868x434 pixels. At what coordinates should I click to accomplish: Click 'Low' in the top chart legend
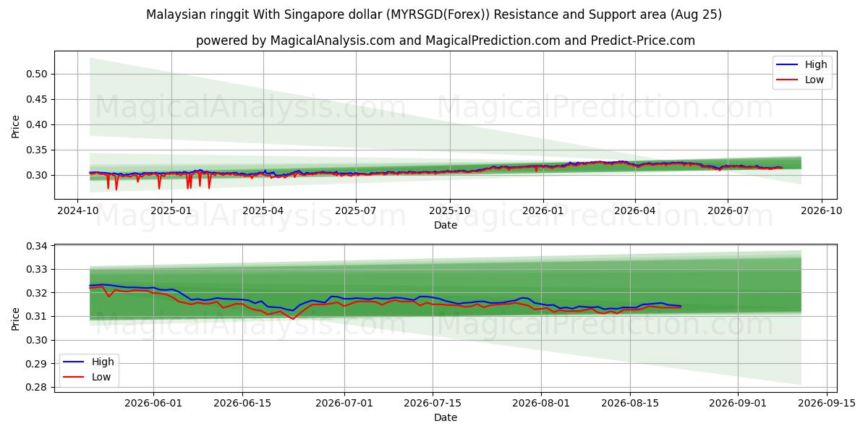click(x=814, y=80)
